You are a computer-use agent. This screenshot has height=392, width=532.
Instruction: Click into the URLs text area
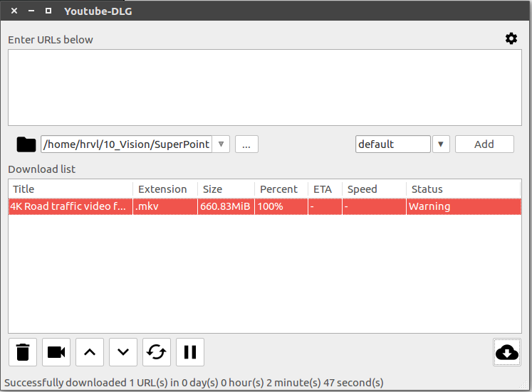tap(265, 88)
